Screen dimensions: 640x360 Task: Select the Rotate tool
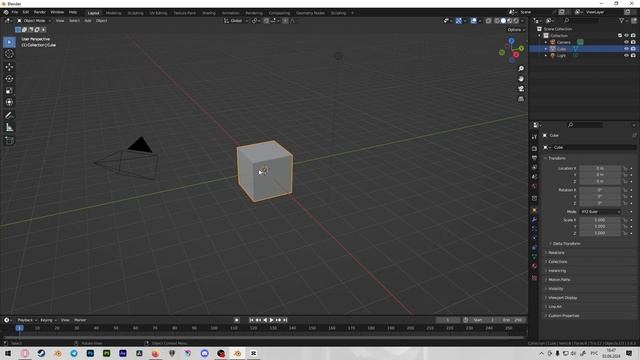click(x=9, y=79)
